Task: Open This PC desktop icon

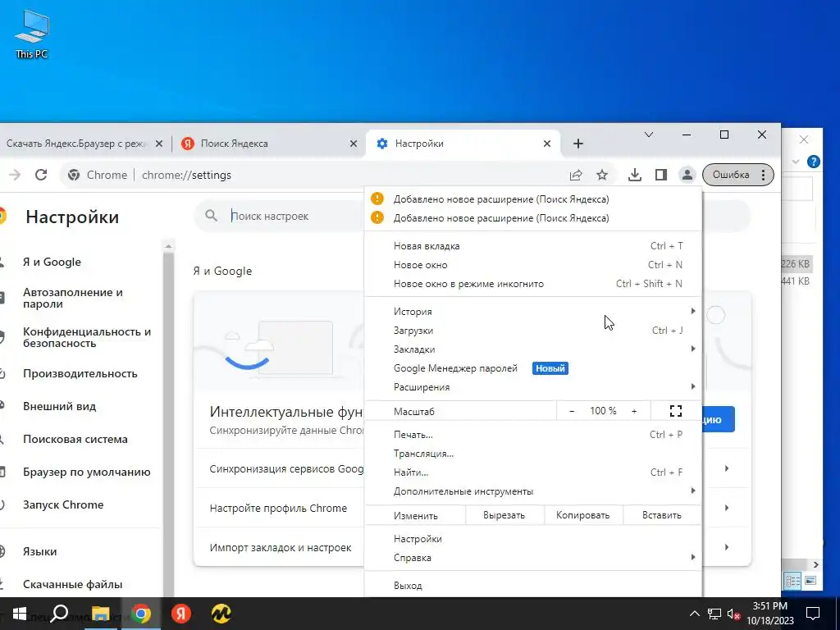Action: [x=32, y=33]
